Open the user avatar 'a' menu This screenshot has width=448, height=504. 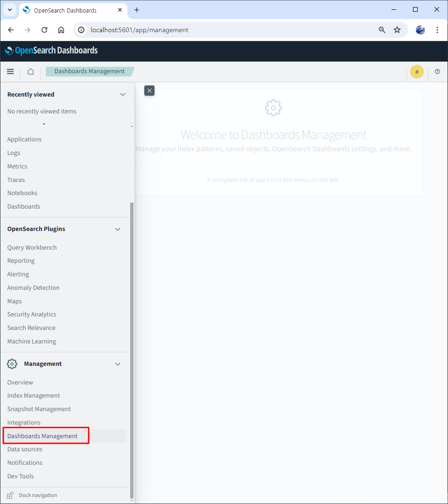click(x=417, y=72)
